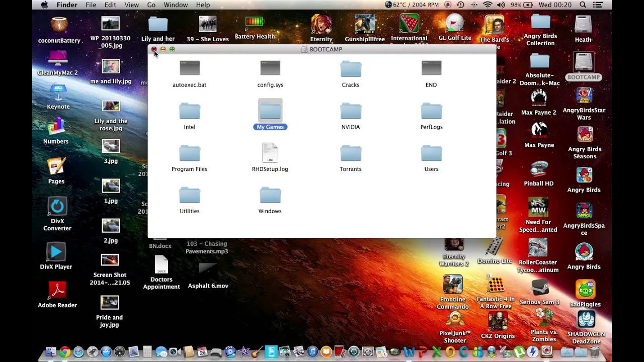Open the Help menu

click(x=203, y=5)
